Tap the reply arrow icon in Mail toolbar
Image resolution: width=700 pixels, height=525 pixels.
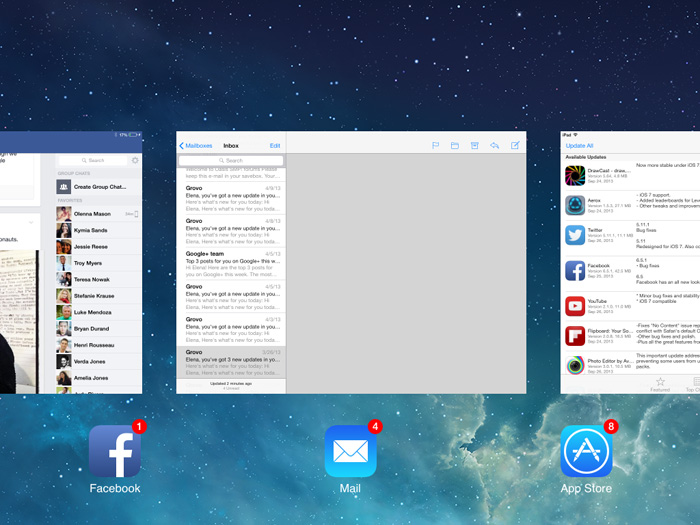point(494,146)
